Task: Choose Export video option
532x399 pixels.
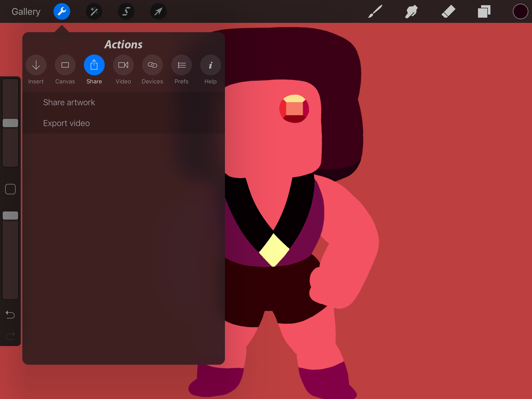Action: coord(66,123)
